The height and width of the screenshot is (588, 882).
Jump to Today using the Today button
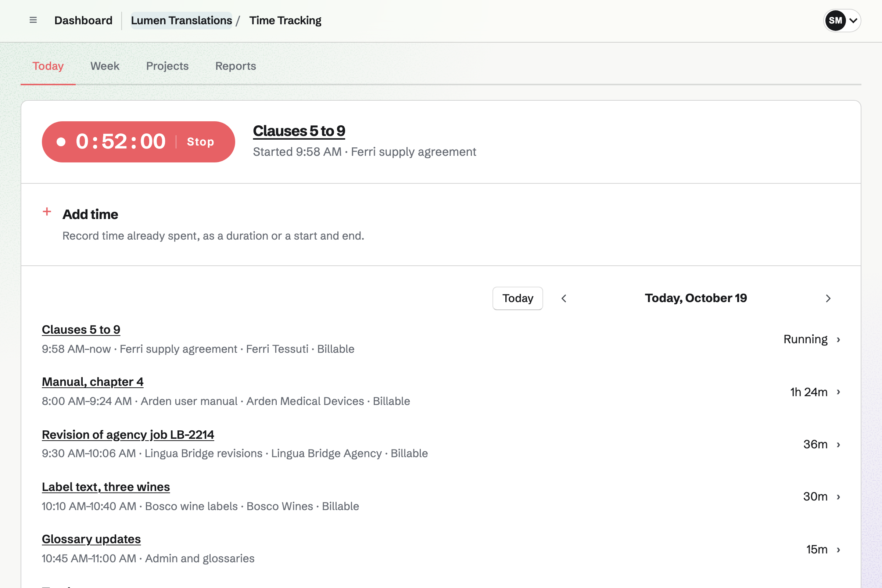tap(517, 298)
